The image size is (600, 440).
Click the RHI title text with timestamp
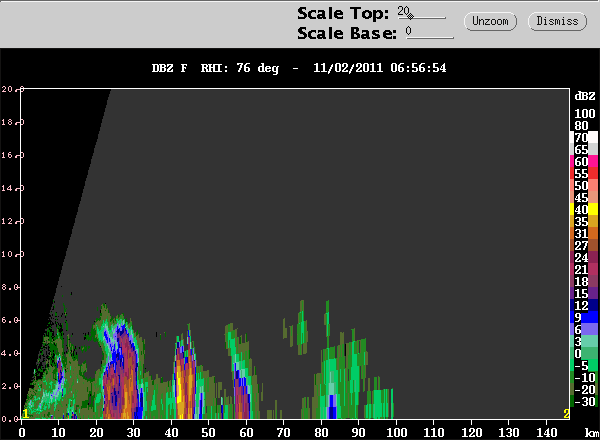(299, 68)
